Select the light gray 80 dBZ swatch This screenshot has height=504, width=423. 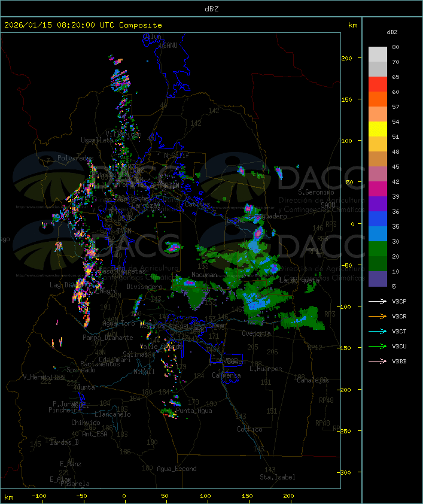tap(378, 54)
